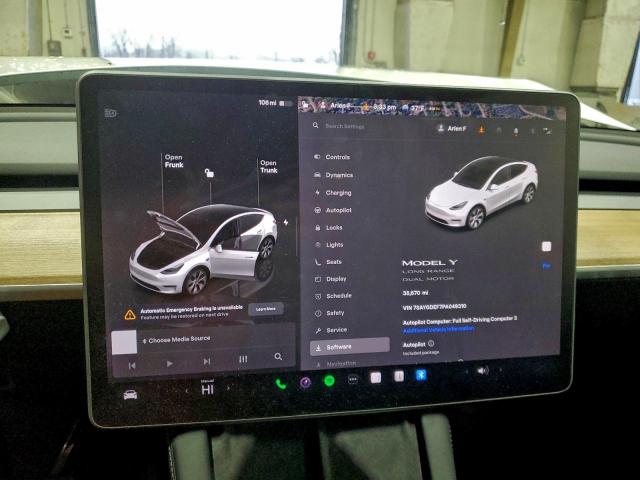Tap the battery icon next to 108 mi

286,104
